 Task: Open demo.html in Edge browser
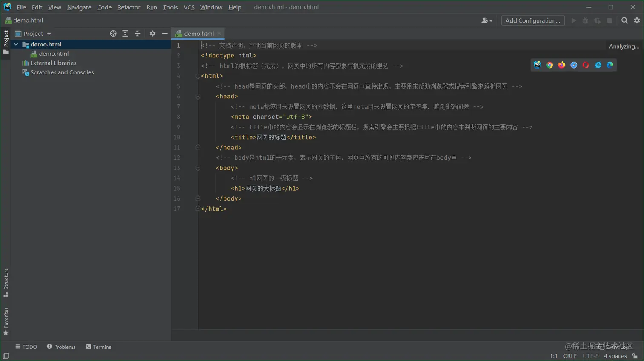[610, 65]
